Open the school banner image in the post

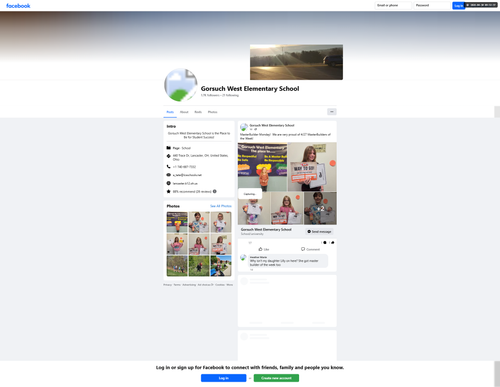point(262,167)
